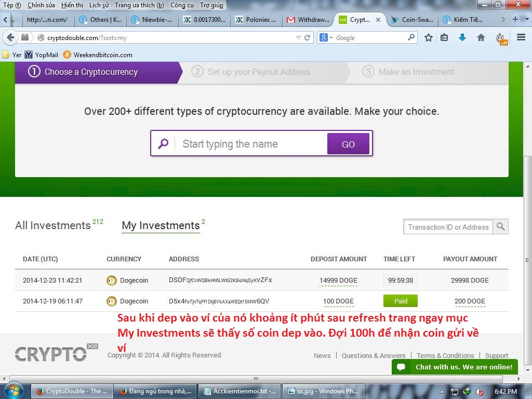The width and height of the screenshot is (532, 399).
Task: Open the Trợ giúp menu
Action: [x=212, y=5]
